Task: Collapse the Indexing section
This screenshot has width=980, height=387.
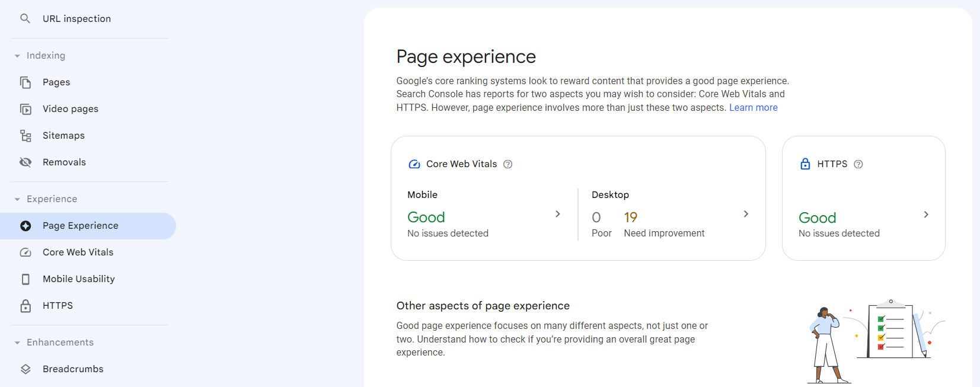Action: [x=17, y=55]
